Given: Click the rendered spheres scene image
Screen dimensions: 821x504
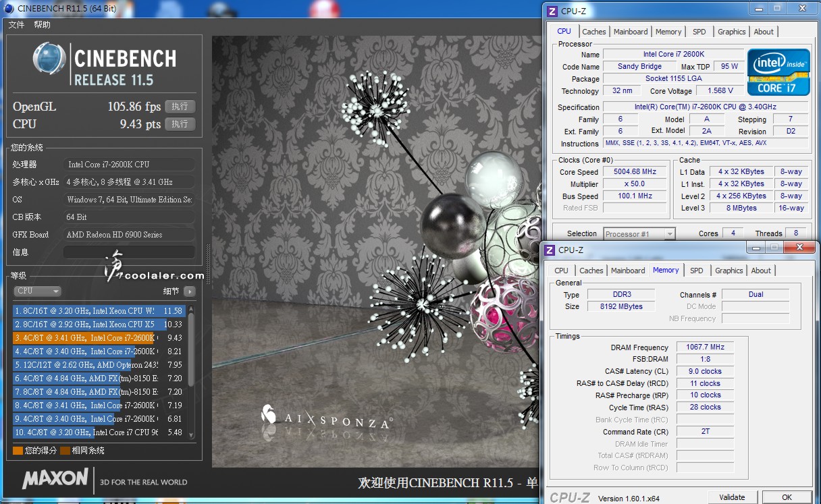Looking at the screenshot, I should (x=377, y=251).
